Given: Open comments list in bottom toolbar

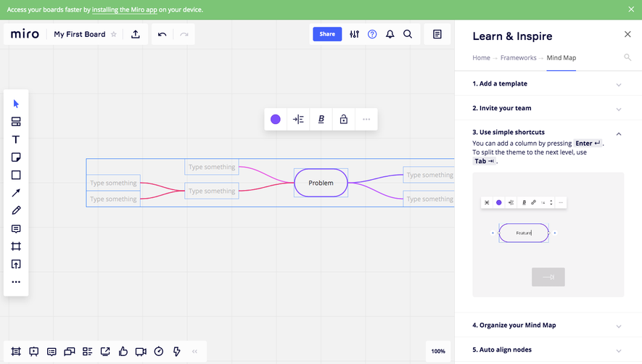Looking at the screenshot, I should [x=52, y=351].
